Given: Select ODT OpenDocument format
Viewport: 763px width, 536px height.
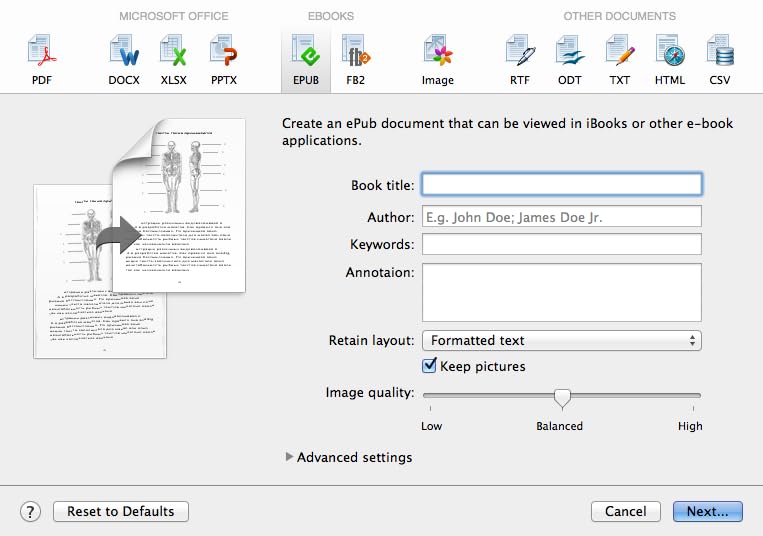Looking at the screenshot, I should [570, 58].
